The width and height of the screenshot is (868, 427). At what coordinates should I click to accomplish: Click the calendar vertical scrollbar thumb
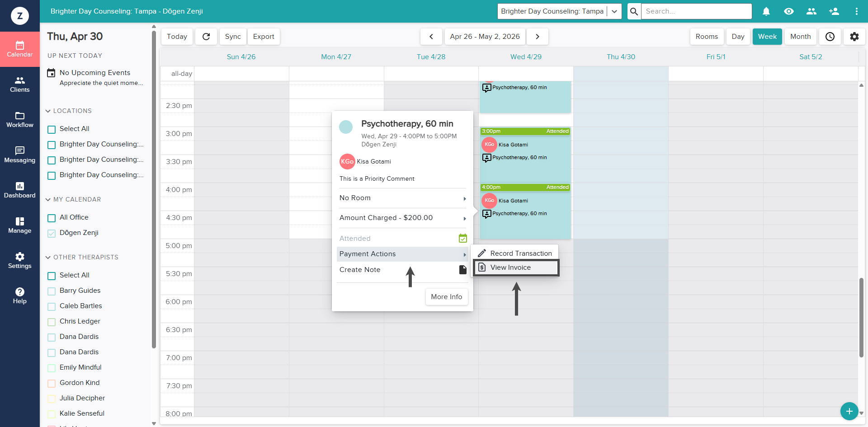coord(861,317)
